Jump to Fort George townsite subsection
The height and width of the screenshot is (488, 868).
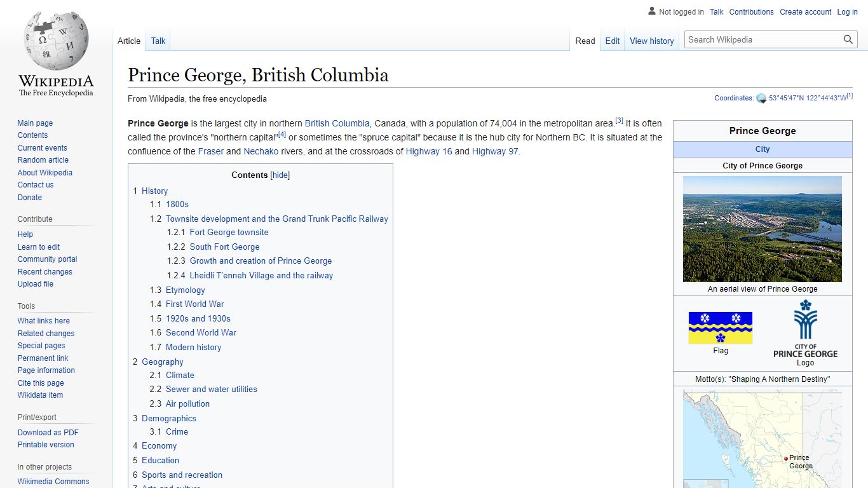click(x=229, y=233)
